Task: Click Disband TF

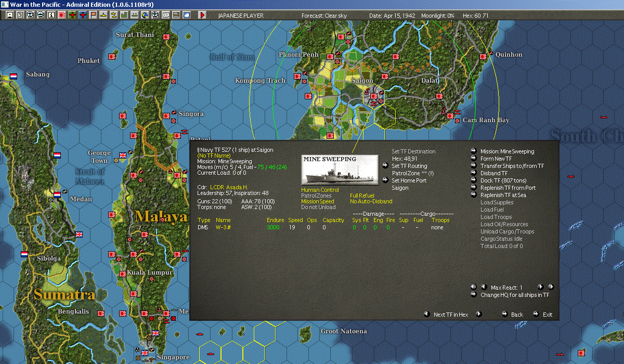Action: pyautogui.click(x=493, y=173)
